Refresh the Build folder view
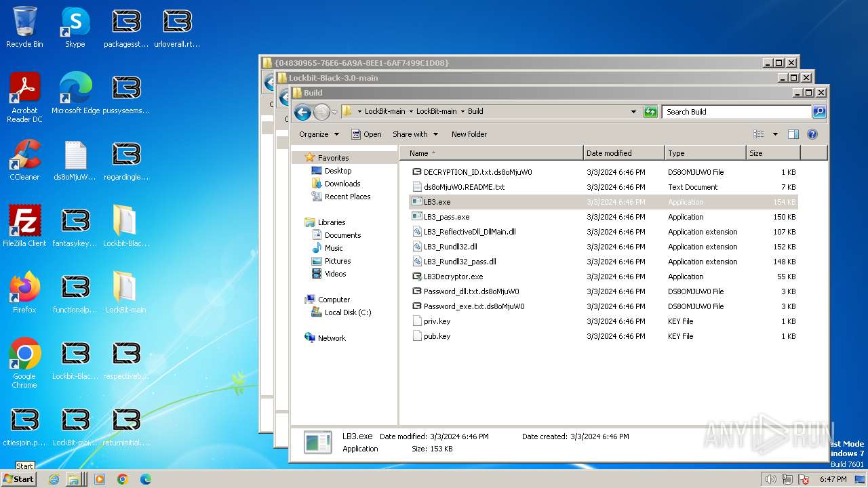 650,112
